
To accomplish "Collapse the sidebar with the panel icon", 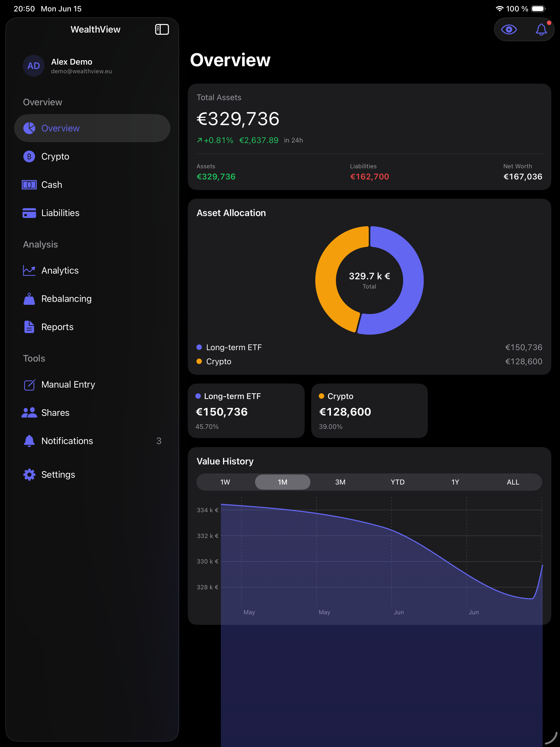I will click(x=162, y=29).
